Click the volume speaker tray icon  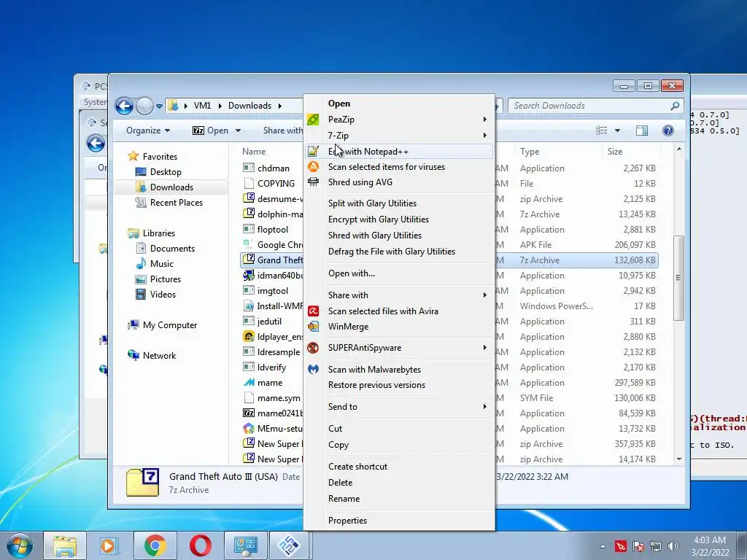click(x=673, y=545)
